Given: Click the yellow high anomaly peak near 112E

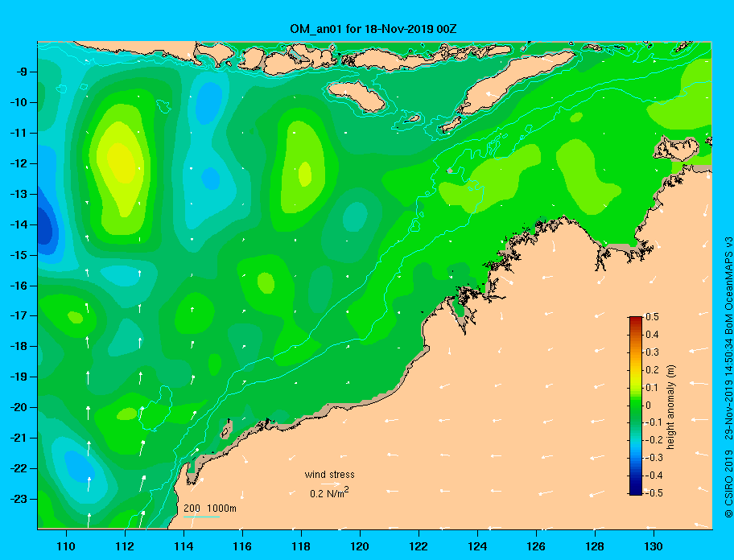Looking at the screenshot, I should pos(122,163).
